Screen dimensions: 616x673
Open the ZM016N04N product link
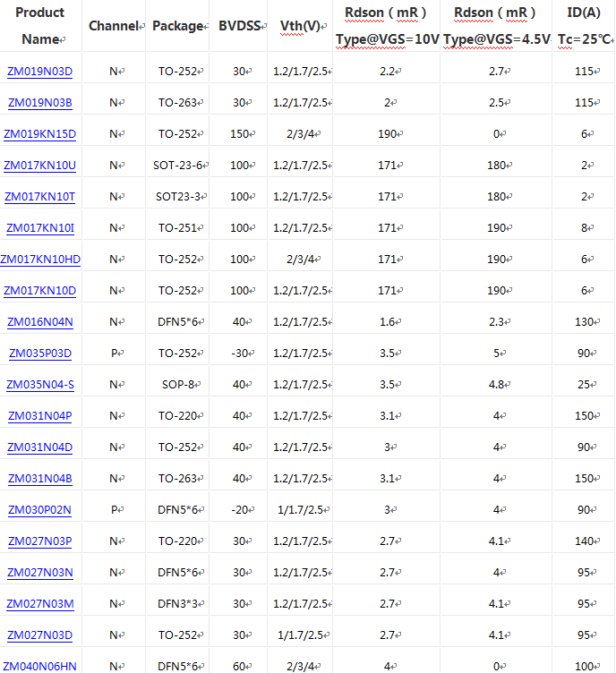39,322
